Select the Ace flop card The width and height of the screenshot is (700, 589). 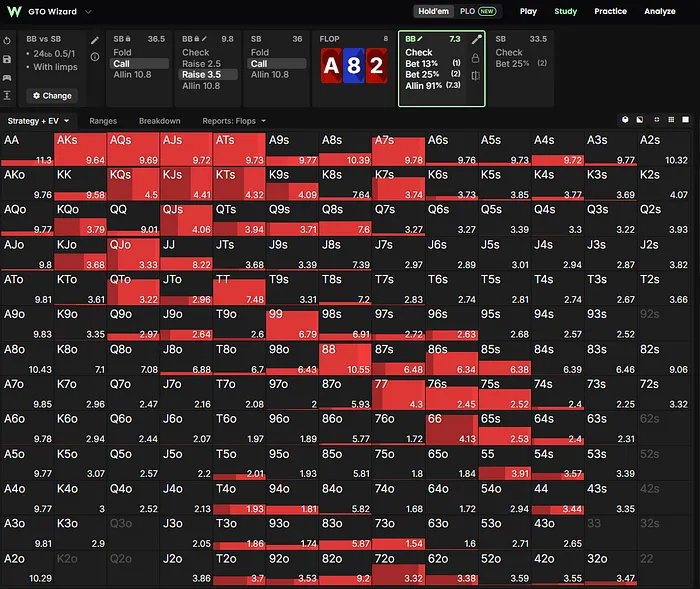(331, 66)
